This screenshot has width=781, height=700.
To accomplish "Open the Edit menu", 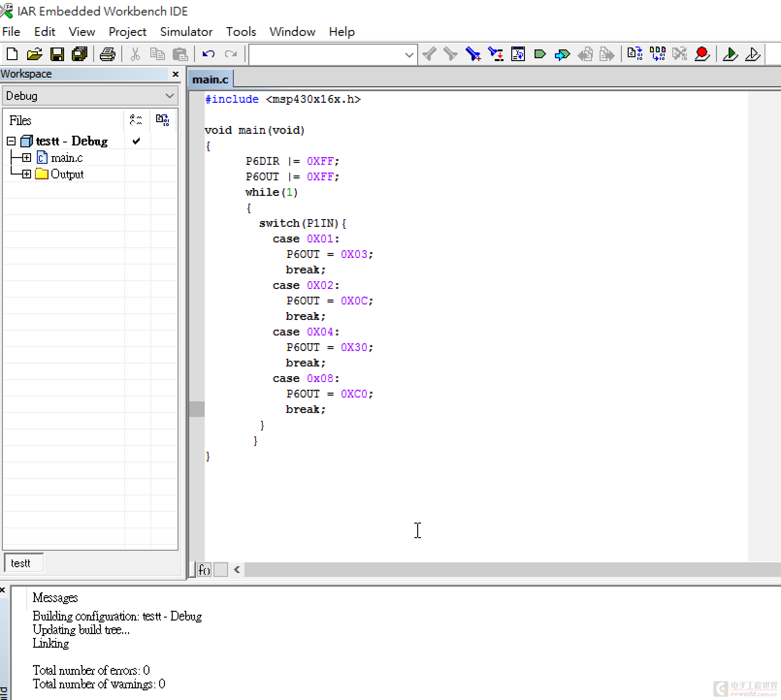I will point(45,32).
